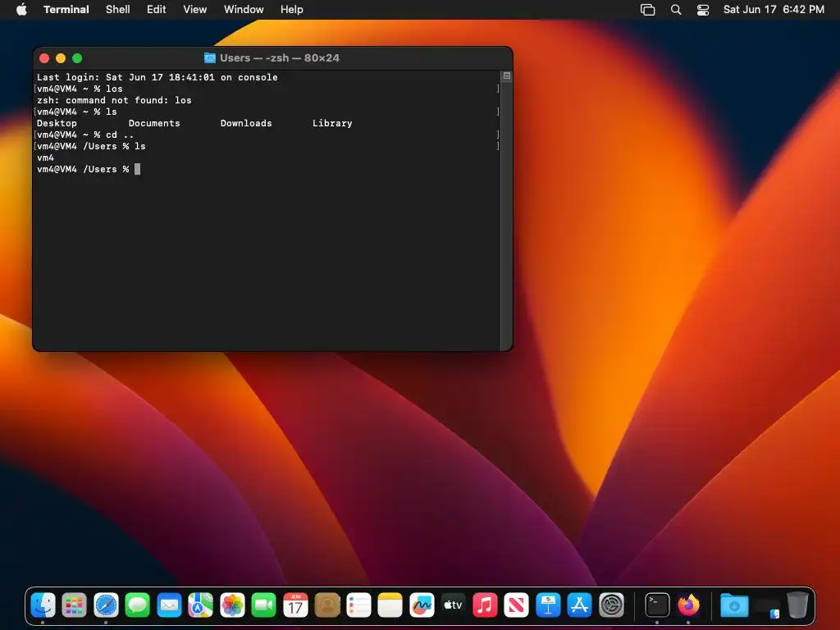This screenshot has width=840, height=630.
Task: Click the 'Last login' line in Terminal
Action: pyautogui.click(x=157, y=77)
